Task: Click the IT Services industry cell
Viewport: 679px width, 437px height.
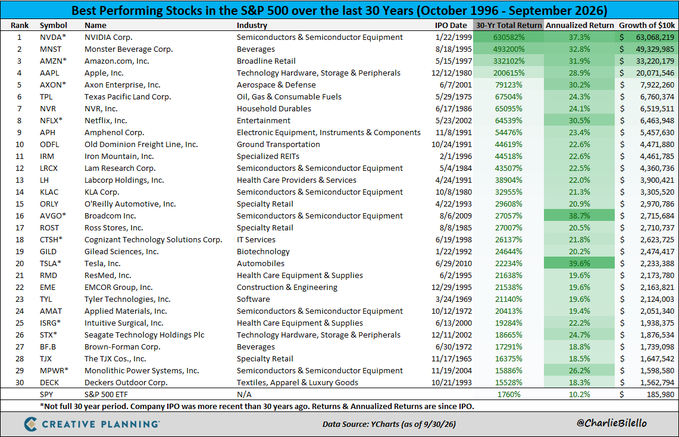Action: tap(256, 240)
